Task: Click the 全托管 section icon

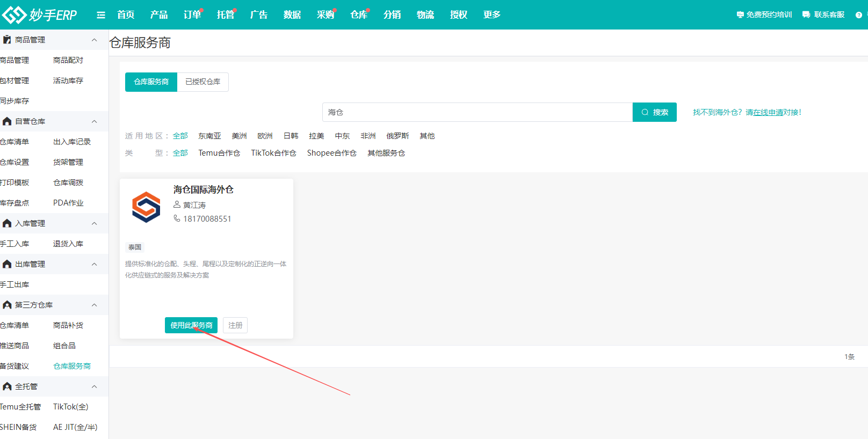Action: click(x=7, y=386)
